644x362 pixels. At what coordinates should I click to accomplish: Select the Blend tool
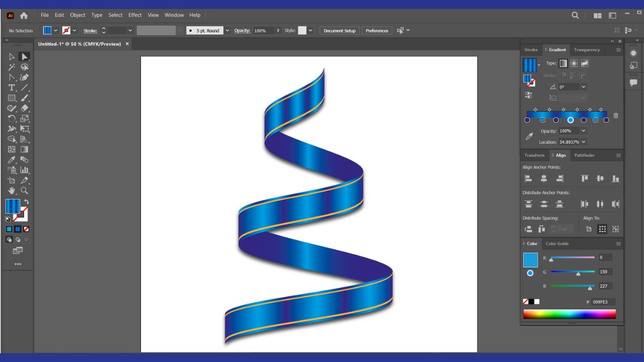[x=24, y=160]
